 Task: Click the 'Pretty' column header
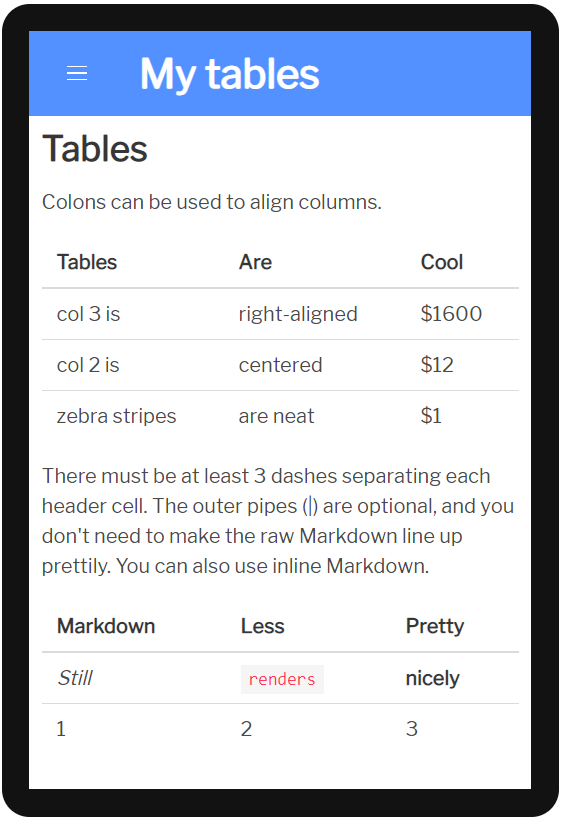coord(435,626)
